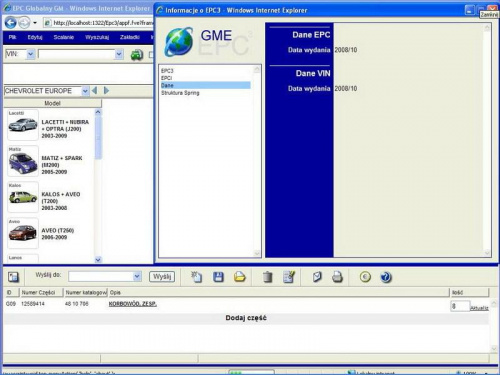500x375 pixels.
Task: Toggle the checkbox beside the car icon
Action: point(151,55)
